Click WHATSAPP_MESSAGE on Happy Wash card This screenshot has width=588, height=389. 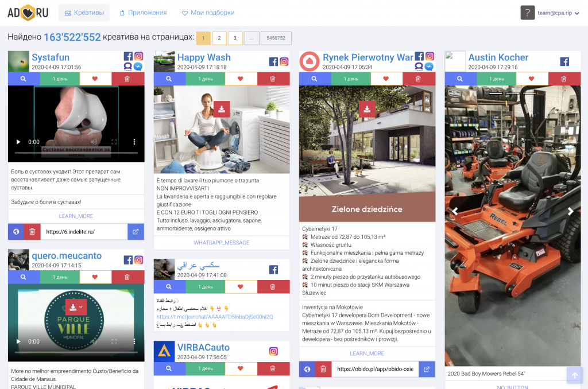pyautogui.click(x=222, y=243)
